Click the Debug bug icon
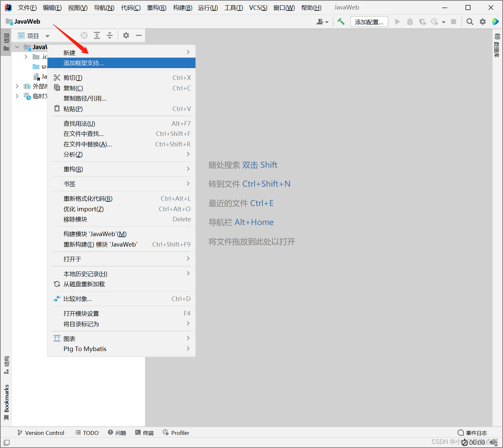This screenshot has height=448, width=503. tap(410, 22)
